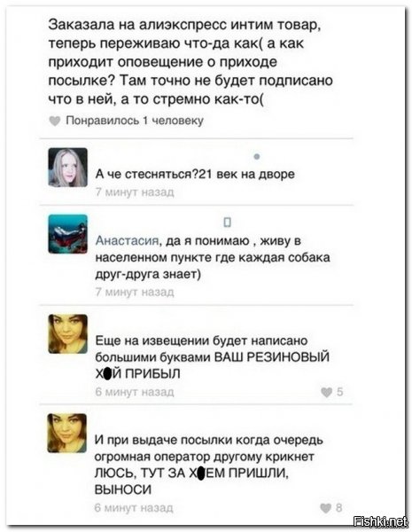Open the blonde girl's avatar on the first comment

coord(68,168)
